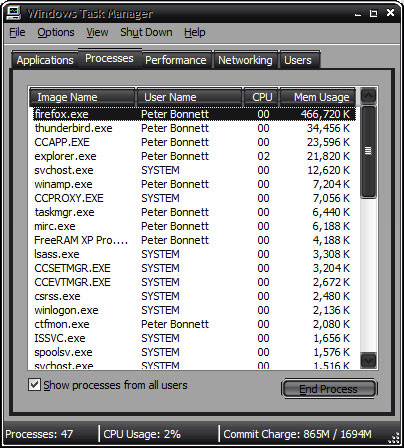Viewport: 404px width, 448px height.
Task: Select the spoolsv.exe process
Action: pyautogui.click(x=194, y=352)
